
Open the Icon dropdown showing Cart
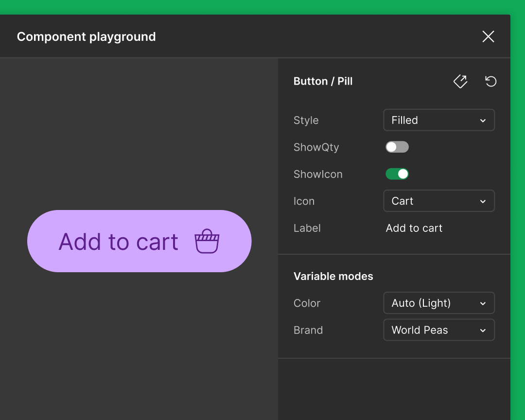tap(438, 201)
